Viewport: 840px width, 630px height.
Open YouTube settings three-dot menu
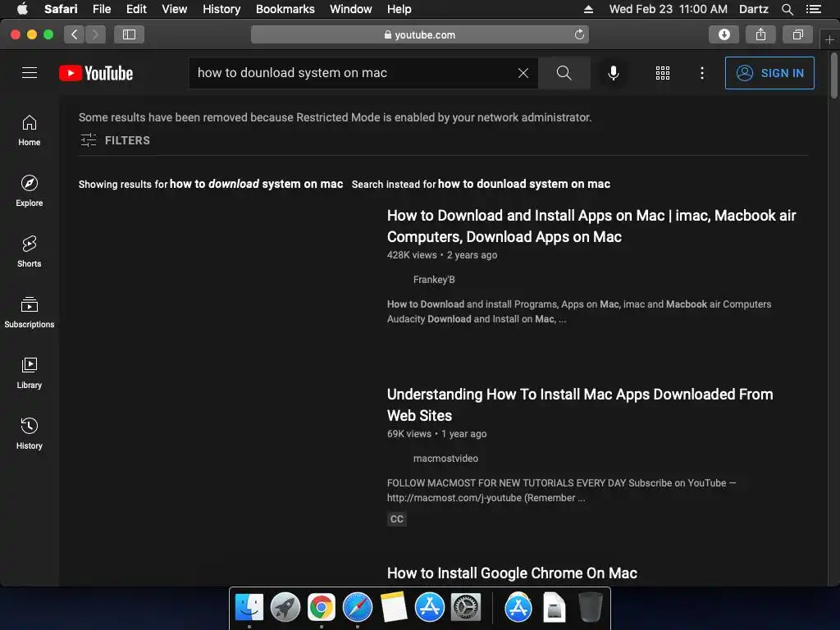click(x=702, y=73)
